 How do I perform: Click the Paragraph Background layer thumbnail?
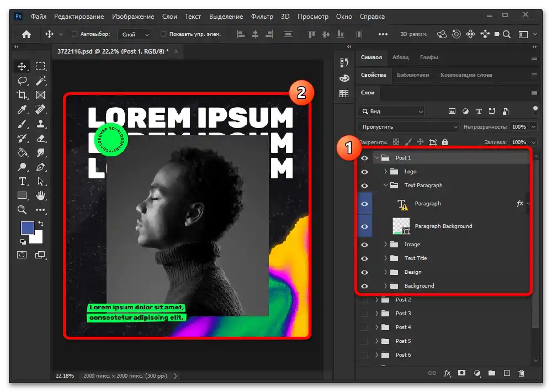coord(401,226)
